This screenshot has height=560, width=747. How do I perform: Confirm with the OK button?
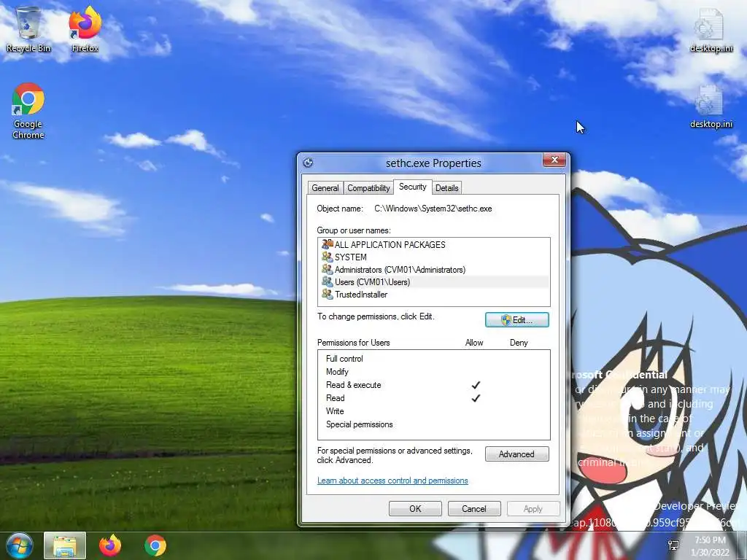click(x=415, y=508)
